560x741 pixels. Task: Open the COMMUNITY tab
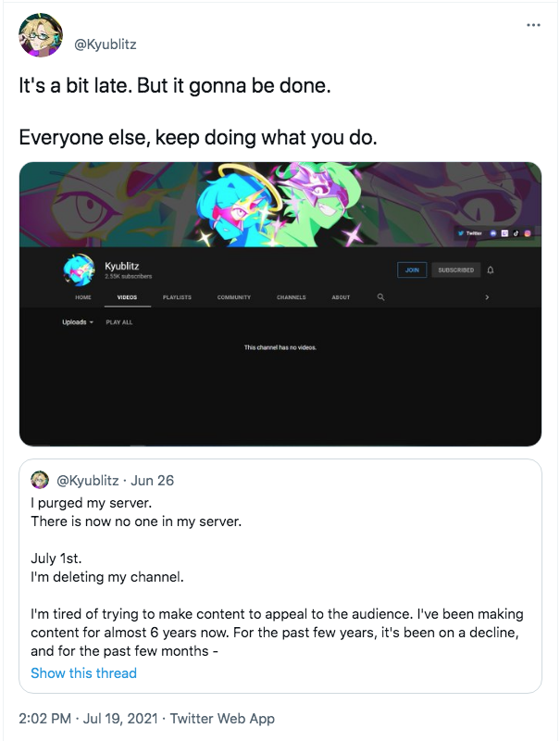click(x=234, y=297)
